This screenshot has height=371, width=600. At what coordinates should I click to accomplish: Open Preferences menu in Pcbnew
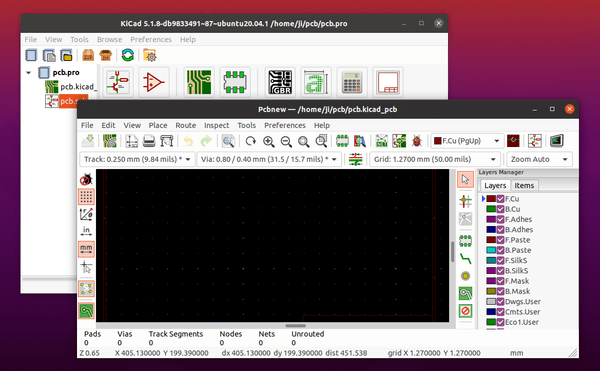tap(285, 125)
